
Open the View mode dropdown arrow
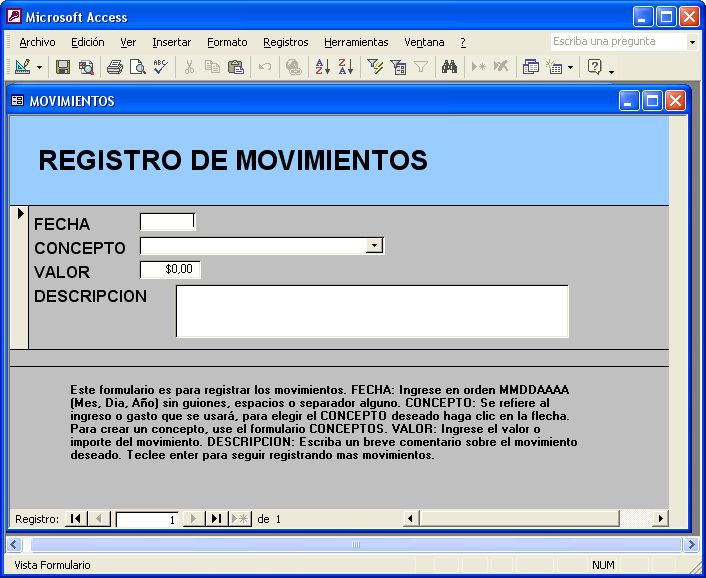[x=40, y=68]
